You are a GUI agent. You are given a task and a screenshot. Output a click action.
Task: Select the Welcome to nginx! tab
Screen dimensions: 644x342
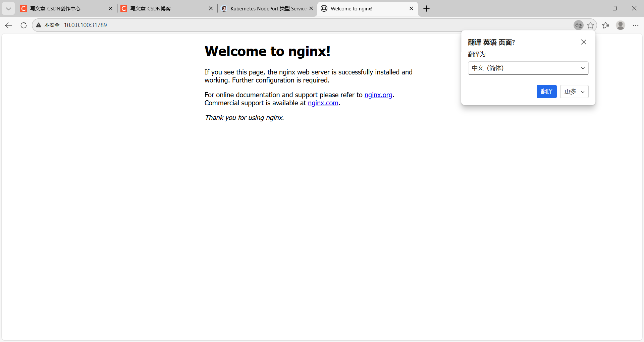368,9
